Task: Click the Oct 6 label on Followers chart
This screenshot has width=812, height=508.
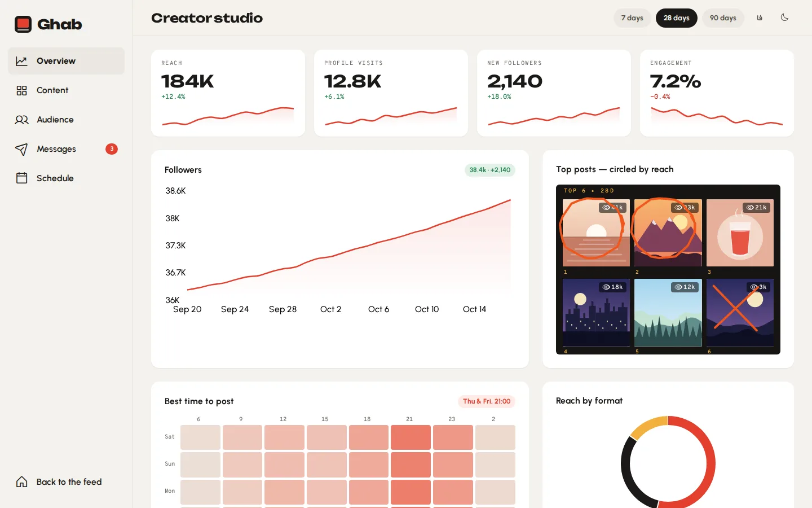Action: [378, 309]
